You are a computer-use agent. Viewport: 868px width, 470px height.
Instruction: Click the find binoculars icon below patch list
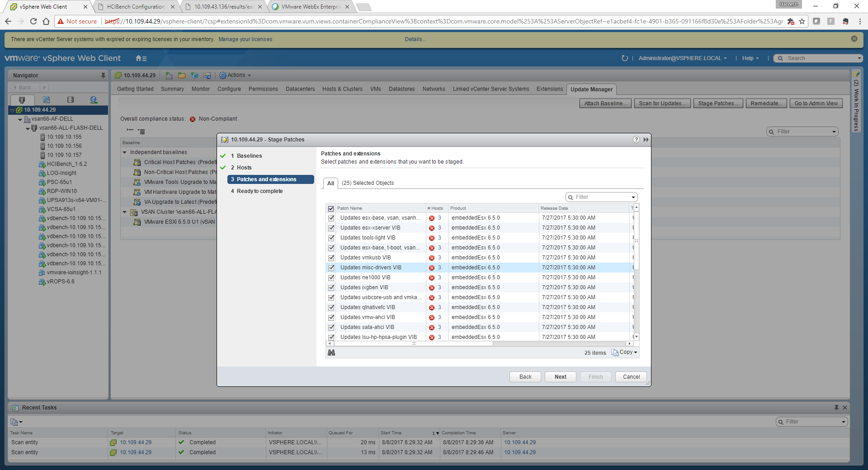(x=331, y=352)
